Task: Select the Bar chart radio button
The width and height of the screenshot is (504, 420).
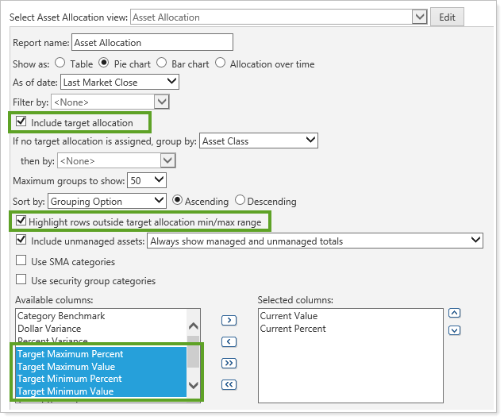Action: tap(162, 64)
